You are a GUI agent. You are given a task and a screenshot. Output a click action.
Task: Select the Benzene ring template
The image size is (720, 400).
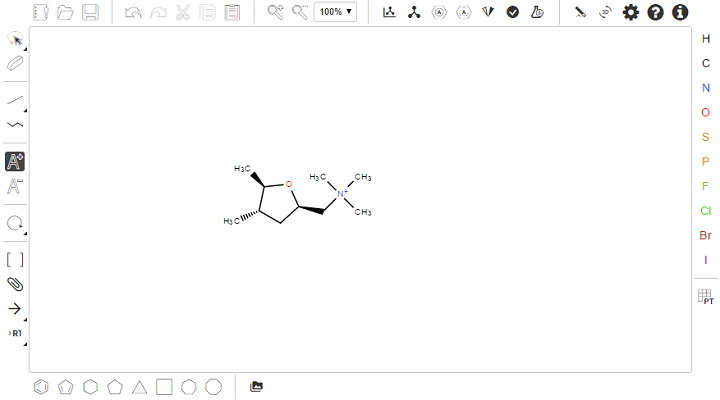(x=41, y=386)
